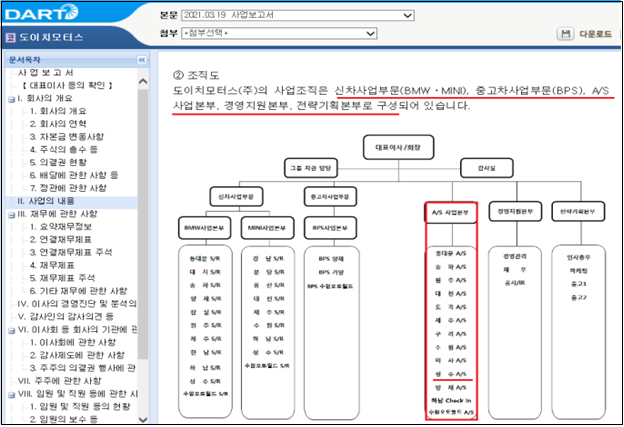Collapse the VIII. 임원 및 직원 등 node
Image resolution: width=624 pixels, height=427 pixels.
pos(12,395)
